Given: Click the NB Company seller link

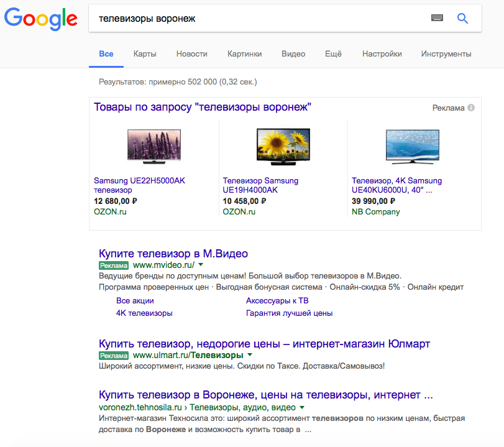Looking at the screenshot, I should pos(376,212).
